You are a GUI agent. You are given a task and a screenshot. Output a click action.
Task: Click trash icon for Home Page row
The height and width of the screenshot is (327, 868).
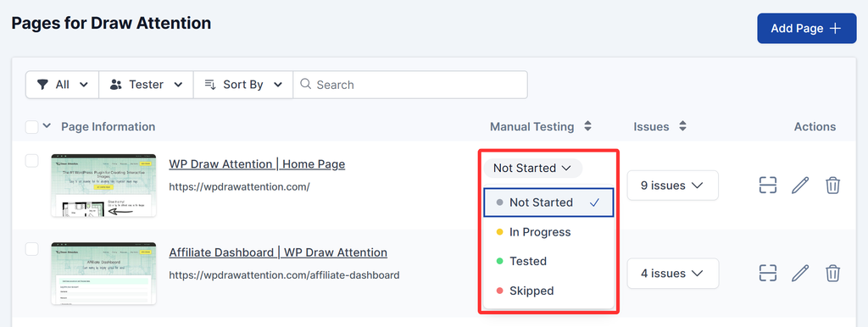(x=832, y=186)
